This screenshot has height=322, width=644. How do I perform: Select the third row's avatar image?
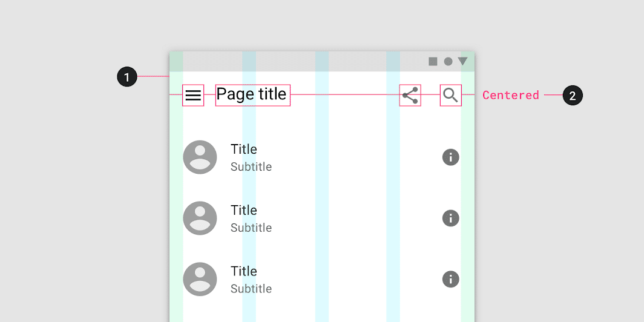pos(200,279)
